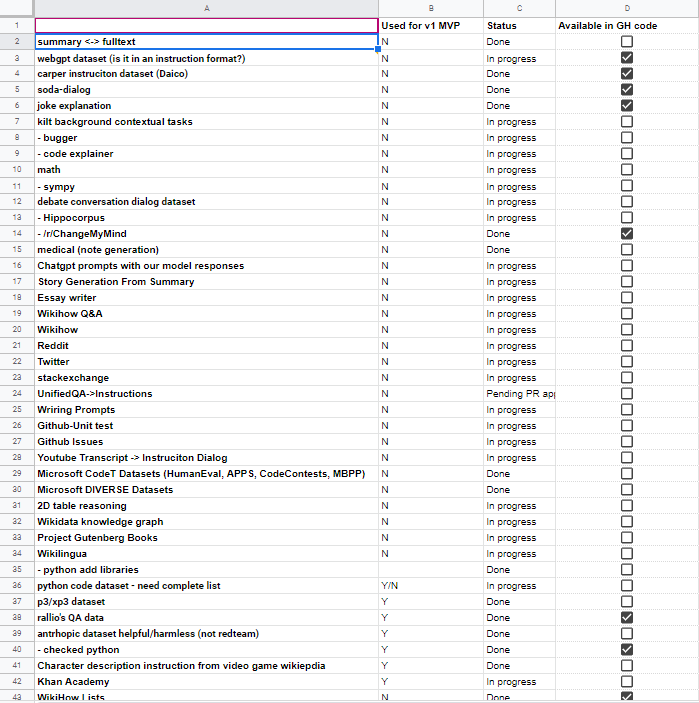The width and height of the screenshot is (699, 703).
Task: Select column B header
Action: pos(431,8)
